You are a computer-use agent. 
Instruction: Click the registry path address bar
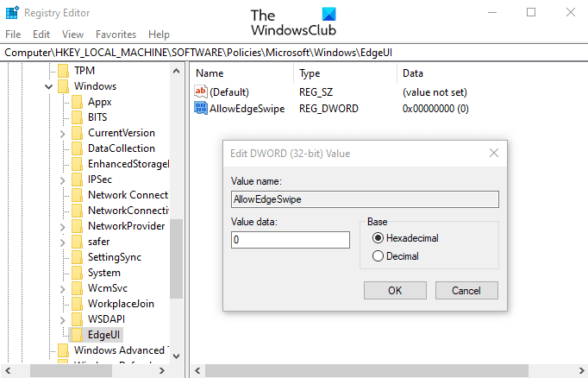point(294,53)
